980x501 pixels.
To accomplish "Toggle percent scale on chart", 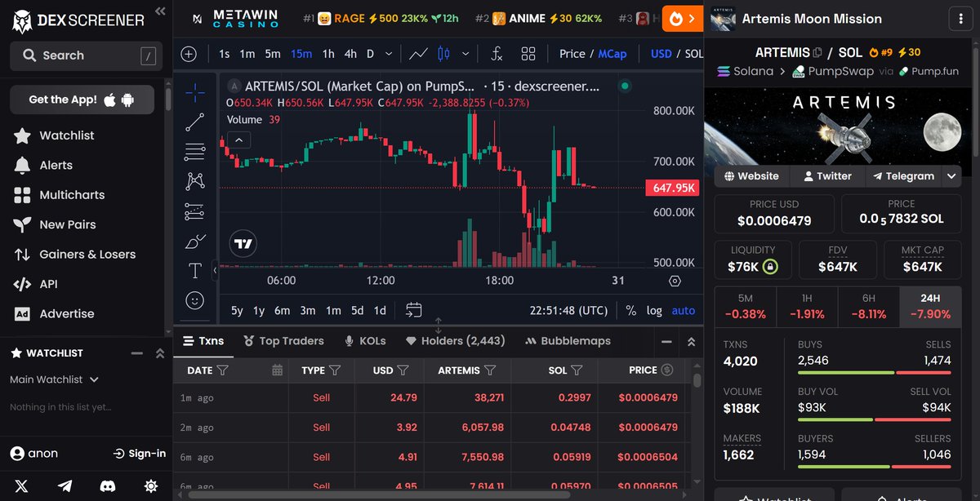I will [630, 310].
